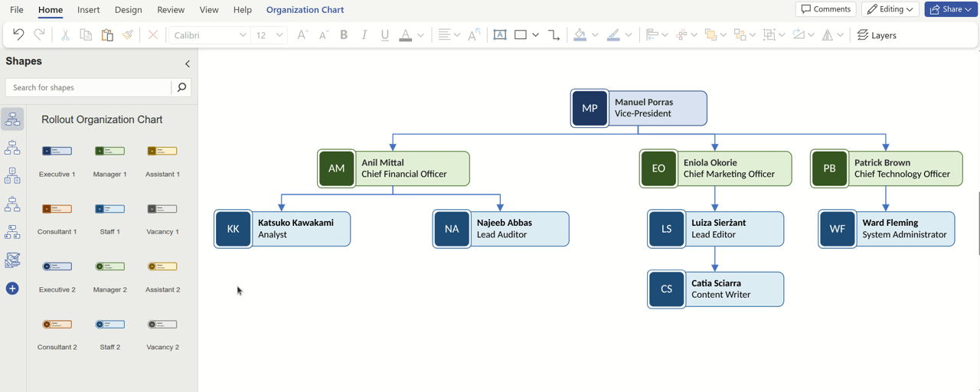
Task: Increase the font size
Action: pyautogui.click(x=302, y=35)
